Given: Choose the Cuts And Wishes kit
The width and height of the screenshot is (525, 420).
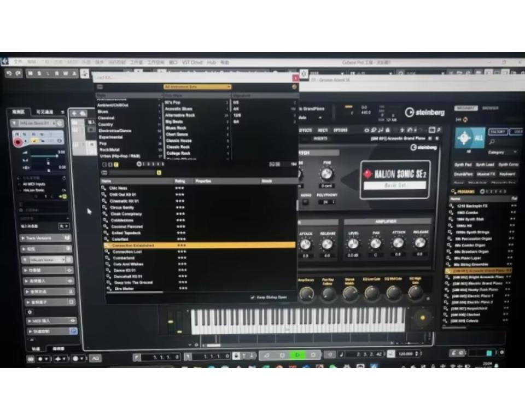Looking at the screenshot, I should tap(128, 264).
